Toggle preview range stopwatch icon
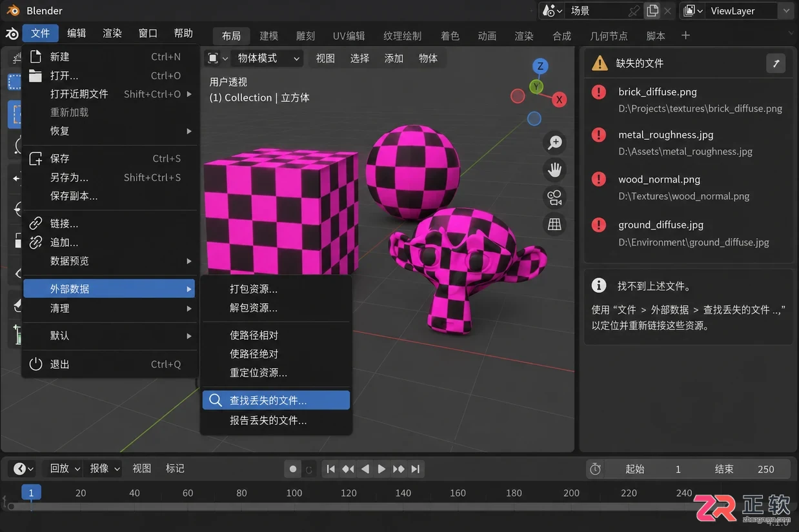The width and height of the screenshot is (799, 532). point(596,469)
